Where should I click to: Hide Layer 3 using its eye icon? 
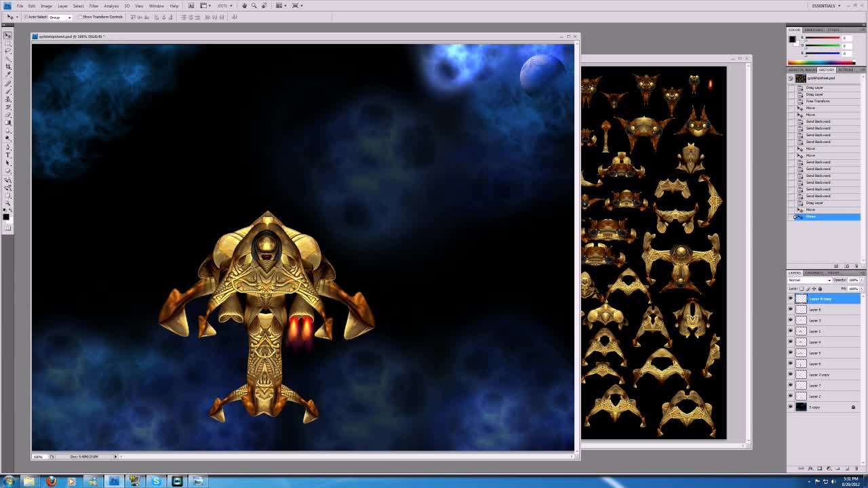click(791, 320)
